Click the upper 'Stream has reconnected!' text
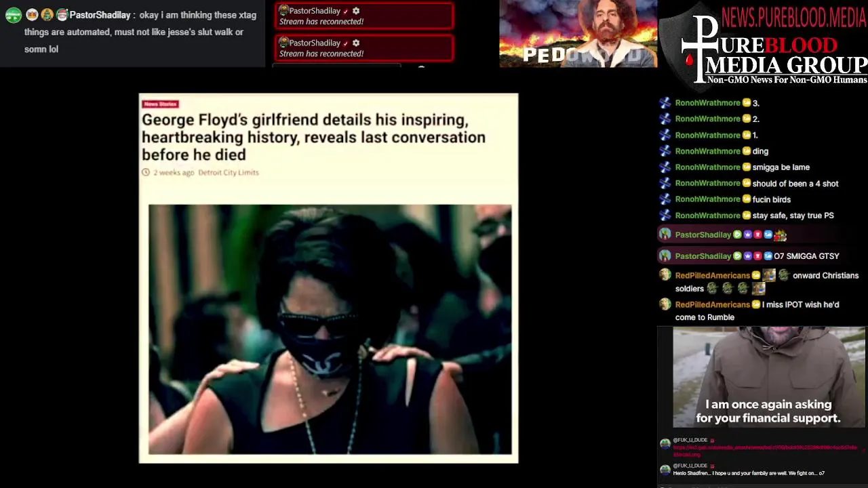The height and width of the screenshot is (488, 868). pos(321,22)
